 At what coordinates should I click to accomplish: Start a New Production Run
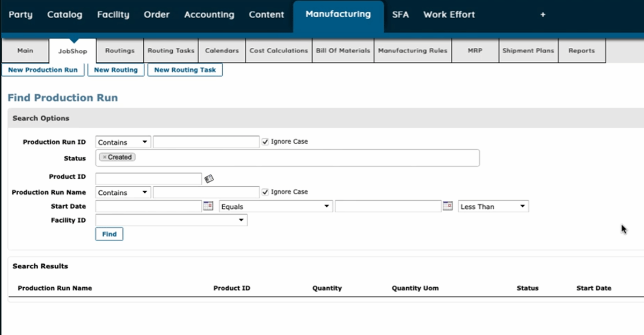coord(43,69)
